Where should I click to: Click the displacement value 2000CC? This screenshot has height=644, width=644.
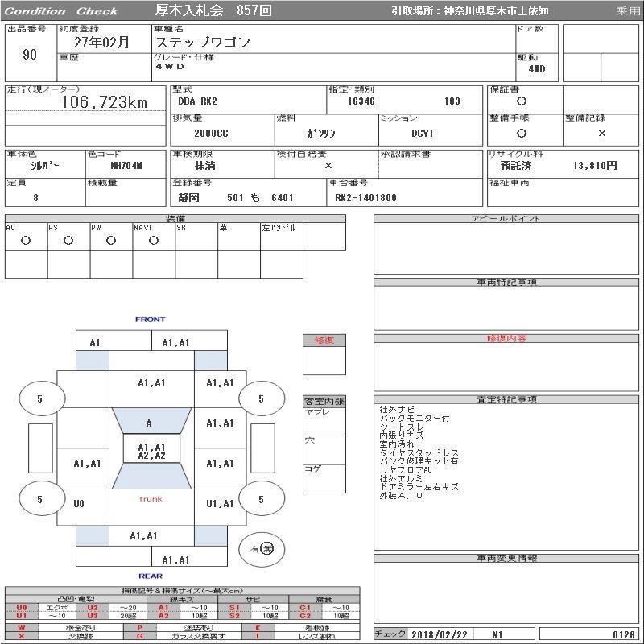click(x=211, y=134)
